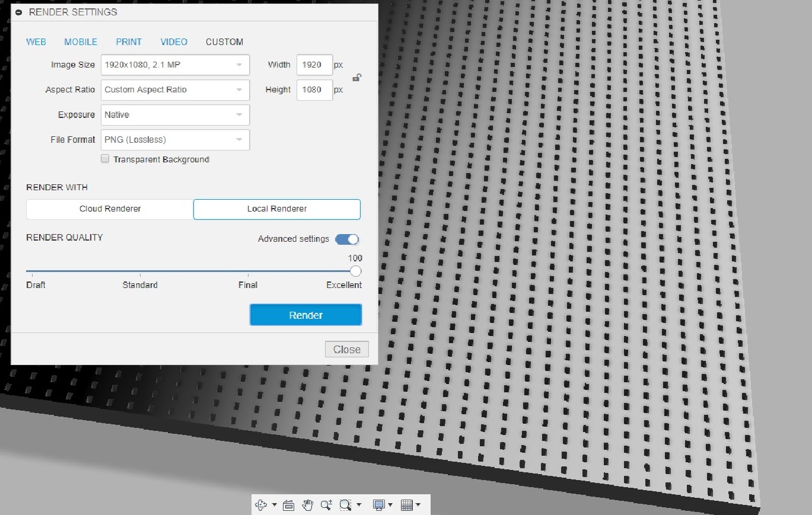Choose the CUSTOM preset tab
Viewport: 812px width, 515px height.
[224, 42]
